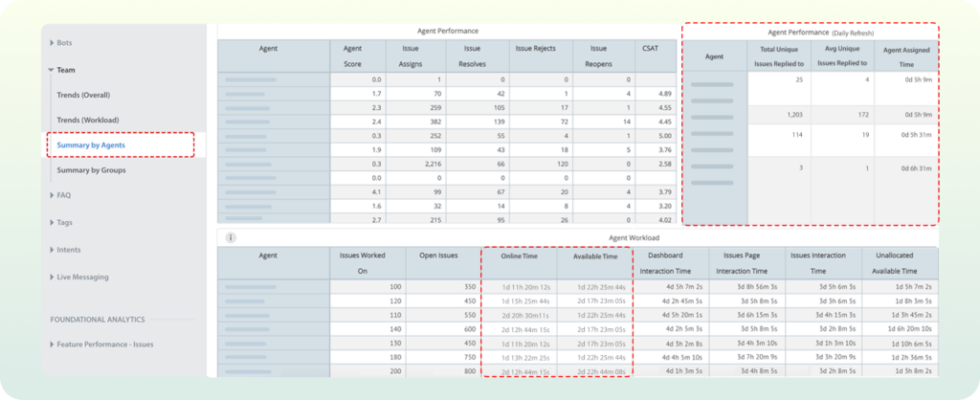Screen dimensions: 980x400
Task: Select the 1d 15h 25m 44s online time cell
Action: click(x=520, y=300)
